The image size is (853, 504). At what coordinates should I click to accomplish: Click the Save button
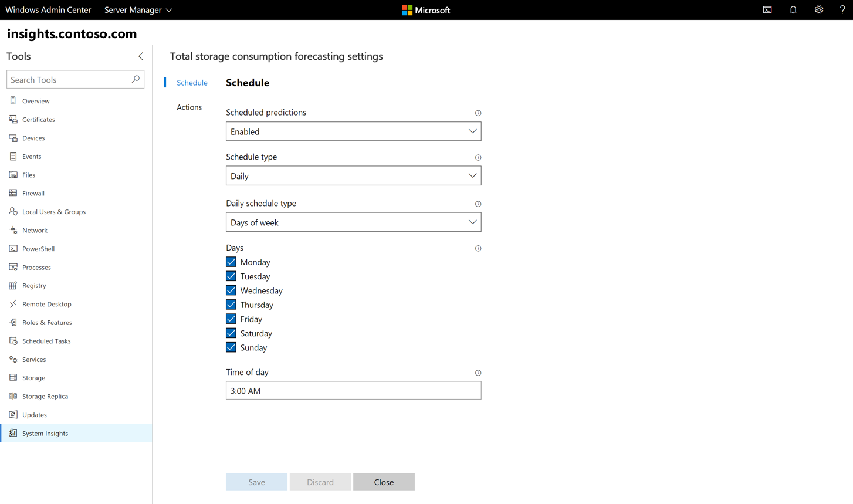[256, 481]
